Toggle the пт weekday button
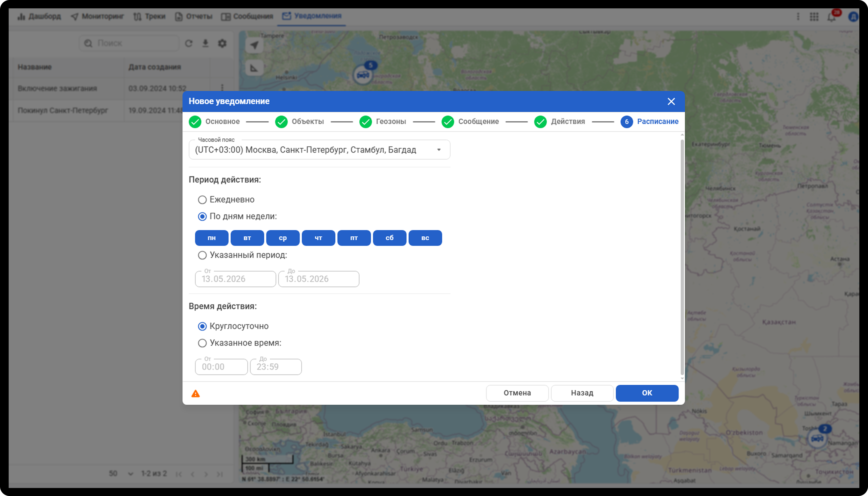 click(354, 238)
